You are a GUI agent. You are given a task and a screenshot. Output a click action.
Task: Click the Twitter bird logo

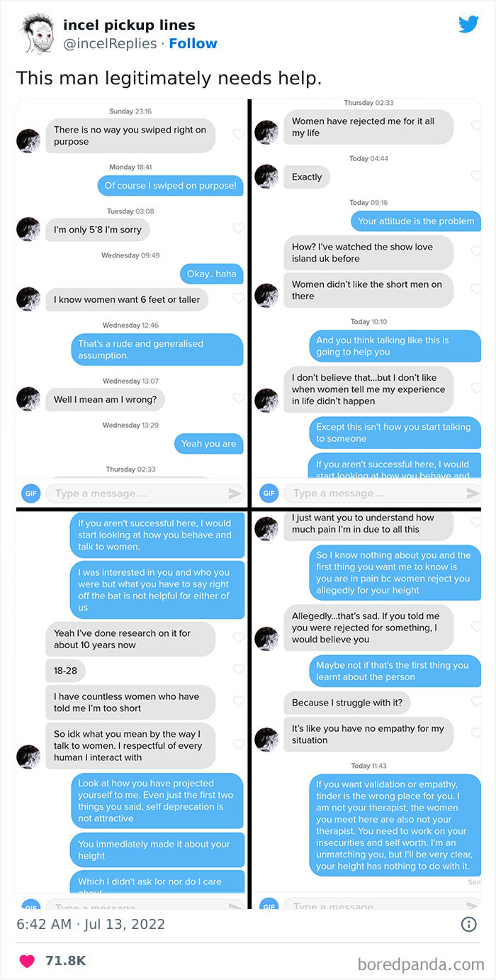point(469,24)
